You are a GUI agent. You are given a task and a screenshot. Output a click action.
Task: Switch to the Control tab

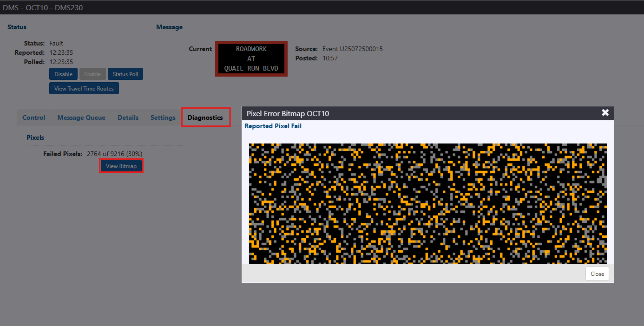tap(34, 117)
